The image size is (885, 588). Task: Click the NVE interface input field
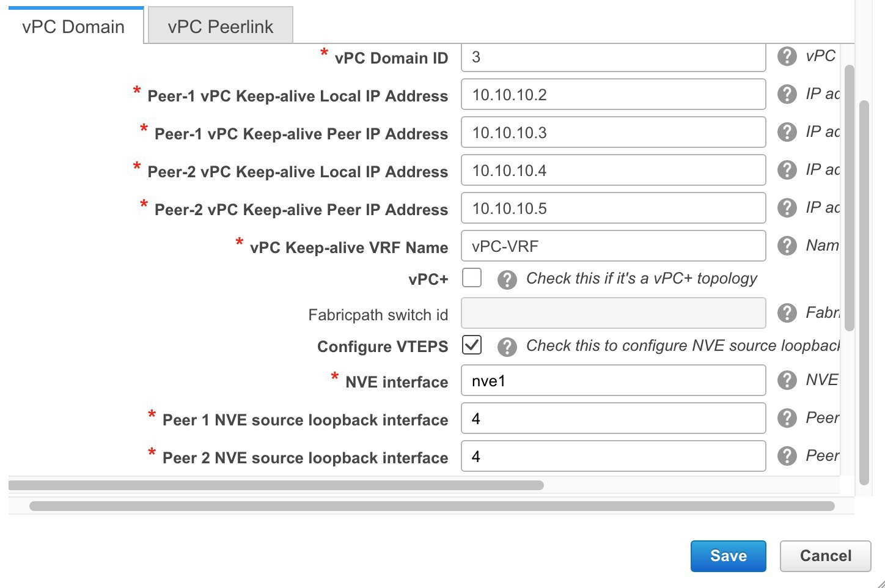[x=613, y=380]
